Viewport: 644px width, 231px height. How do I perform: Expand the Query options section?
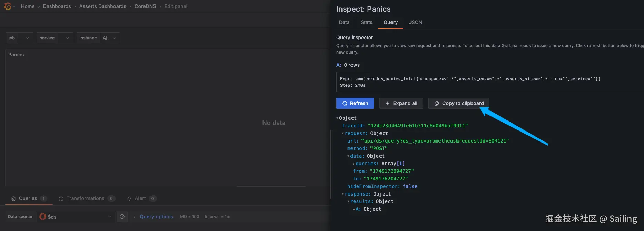pos(156,217)
